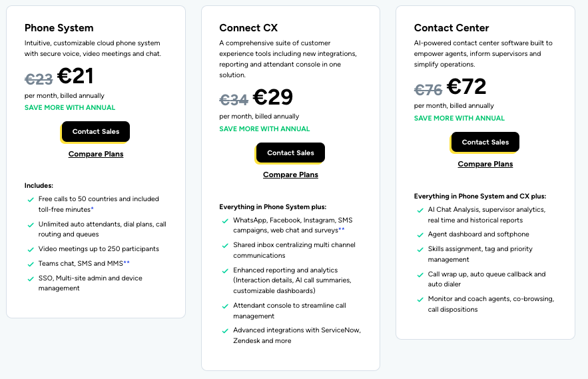588x379 pixels.
Task: Open Compare Plans link in Connect CX card
Action: [290, 175]
